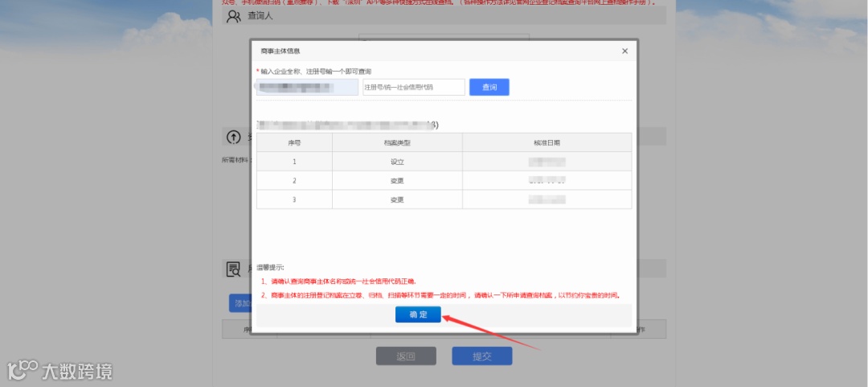The width and height of the screenshot is (868, 387).
Task: Select 变更 cell in row 2
Action: (398, 181)
